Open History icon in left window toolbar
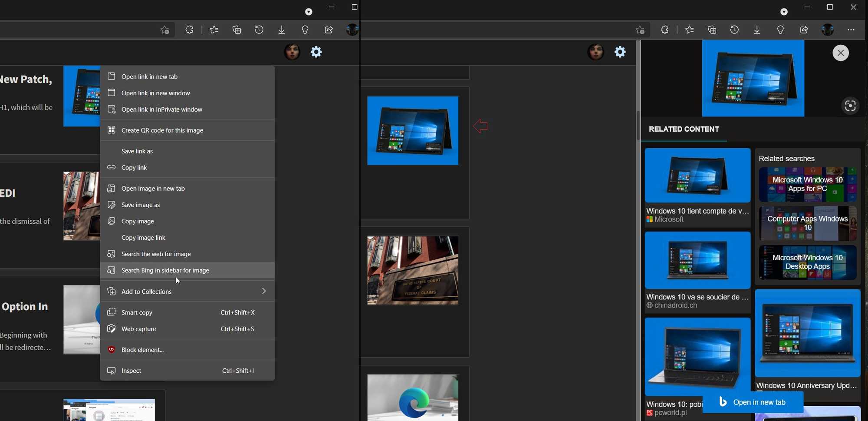The height and width of the screenshot is (421, 868). point(259,30)
